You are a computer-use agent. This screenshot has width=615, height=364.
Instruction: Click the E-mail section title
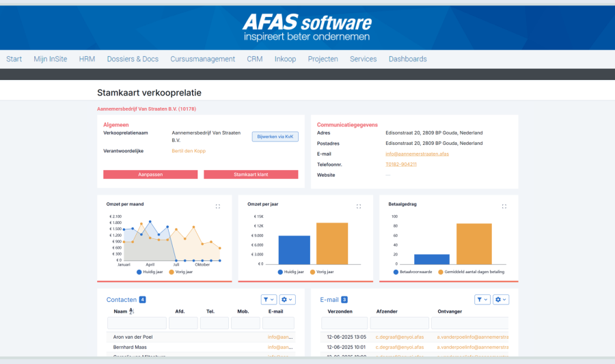coord(329,300)
